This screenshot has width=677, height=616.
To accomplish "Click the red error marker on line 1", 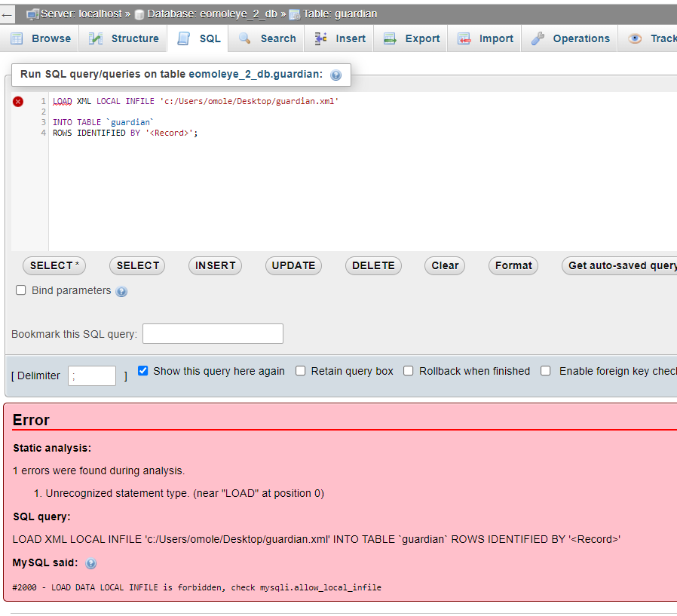I will (x=17, y=101).
